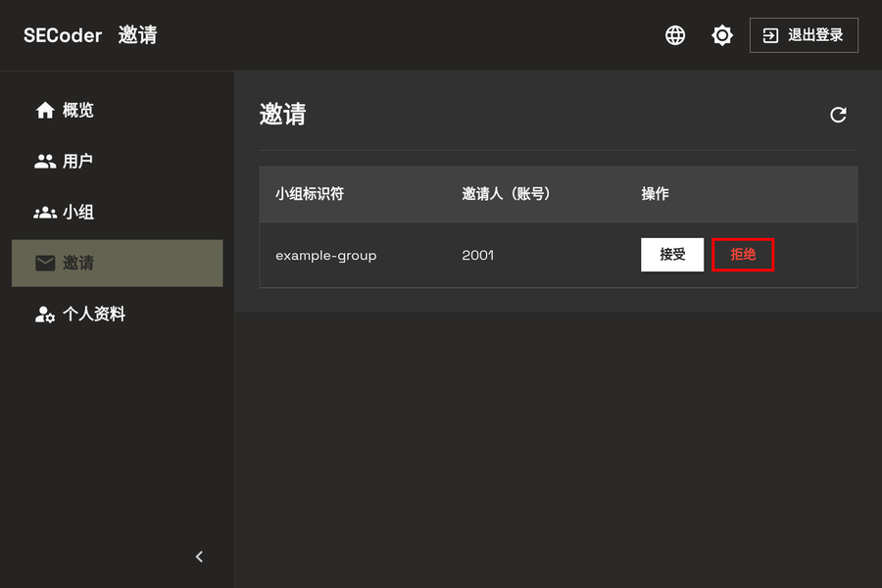
Task: Click the inviter value 2001
Action: coord(477,256)
